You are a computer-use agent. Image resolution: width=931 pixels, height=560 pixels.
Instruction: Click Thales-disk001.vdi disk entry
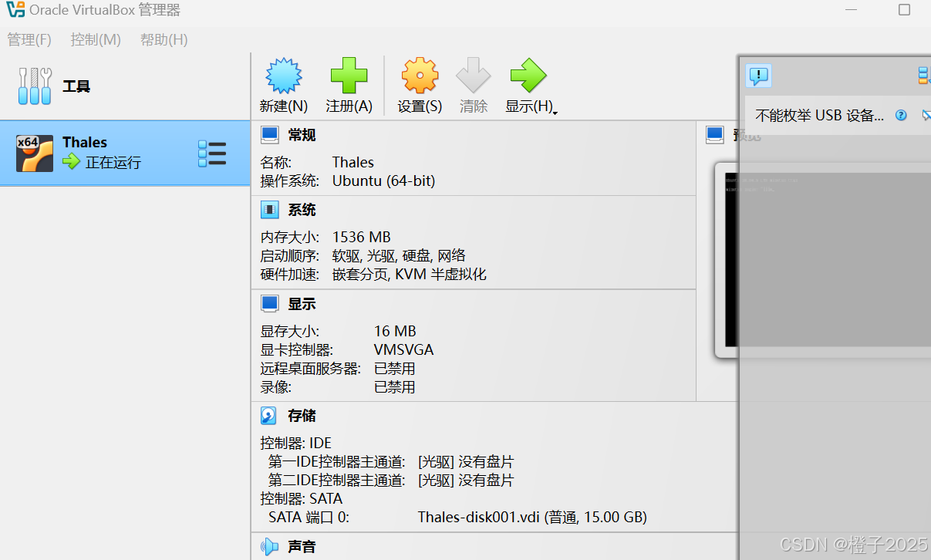pyautogui.click(x=532, y=517)
